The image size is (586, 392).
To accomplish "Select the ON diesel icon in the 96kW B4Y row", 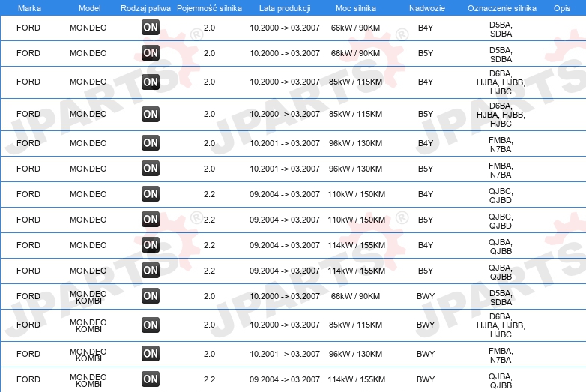I will pos(151,143).
